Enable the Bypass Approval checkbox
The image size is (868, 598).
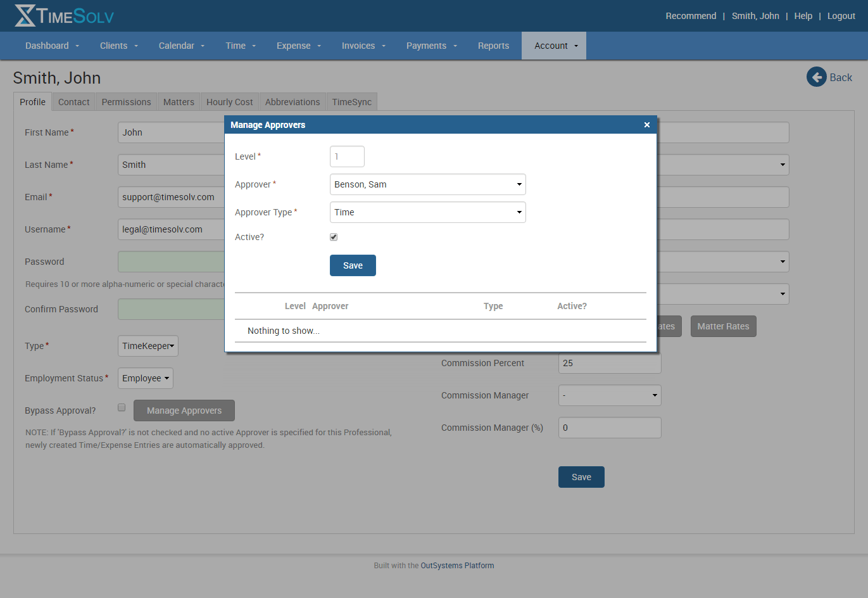121,407
